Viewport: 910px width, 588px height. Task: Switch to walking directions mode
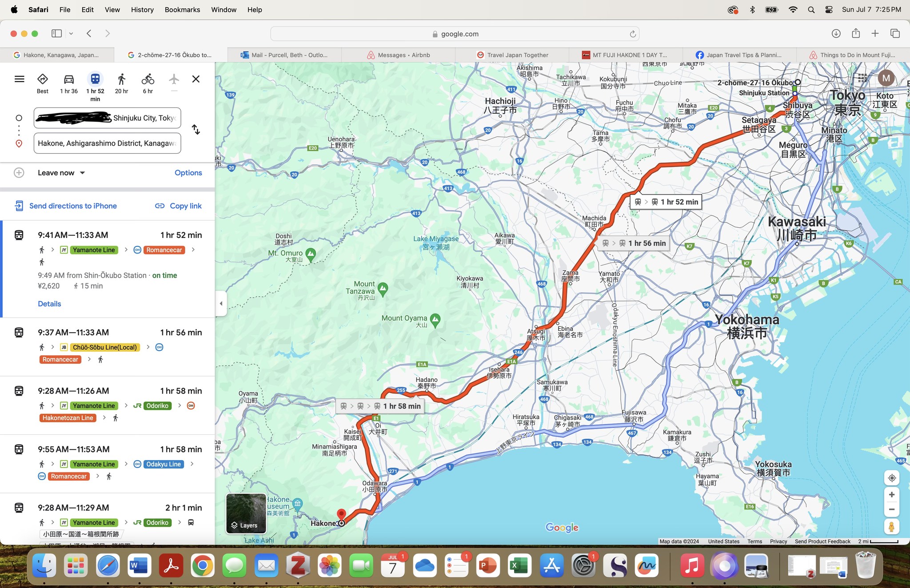pyautogui.click(x=121, y=83)
